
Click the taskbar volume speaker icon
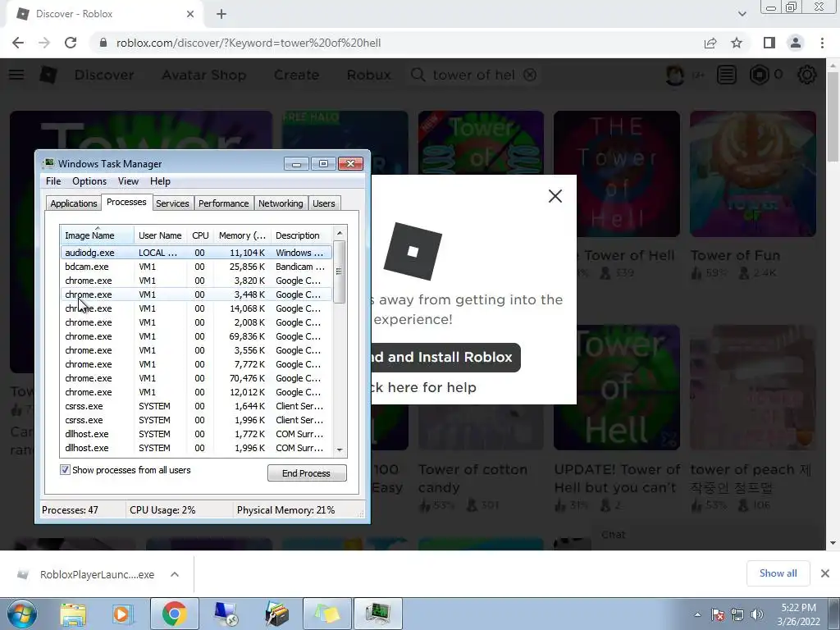757,614
